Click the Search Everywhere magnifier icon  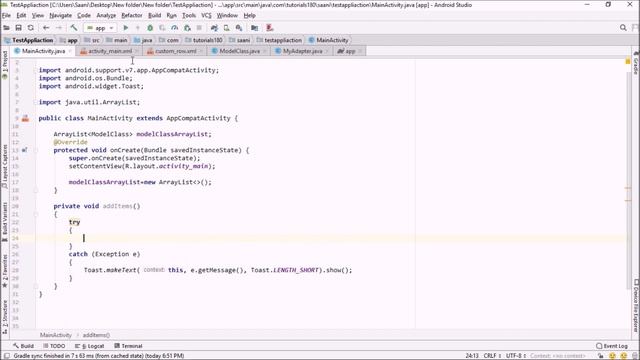623,28
